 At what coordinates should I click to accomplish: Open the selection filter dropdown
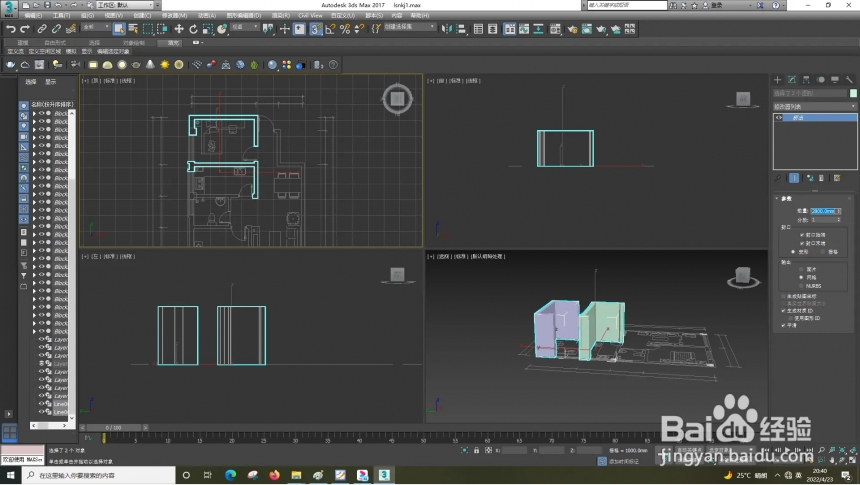point(95,27)
